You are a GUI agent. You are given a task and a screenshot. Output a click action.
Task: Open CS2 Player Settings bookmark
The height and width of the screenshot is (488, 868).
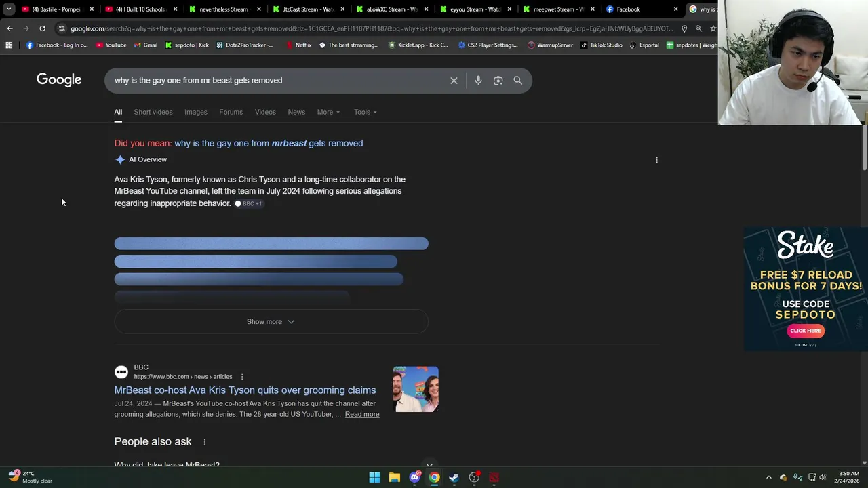[488, 45]
